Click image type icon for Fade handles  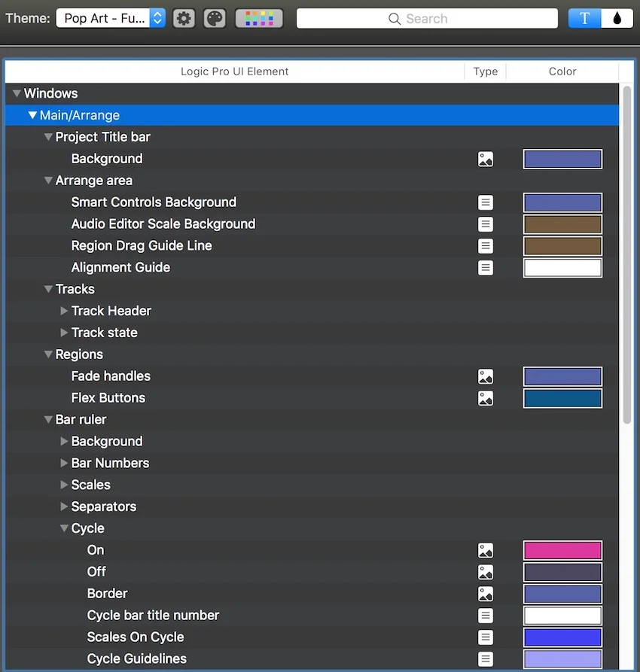click(485, 377)
